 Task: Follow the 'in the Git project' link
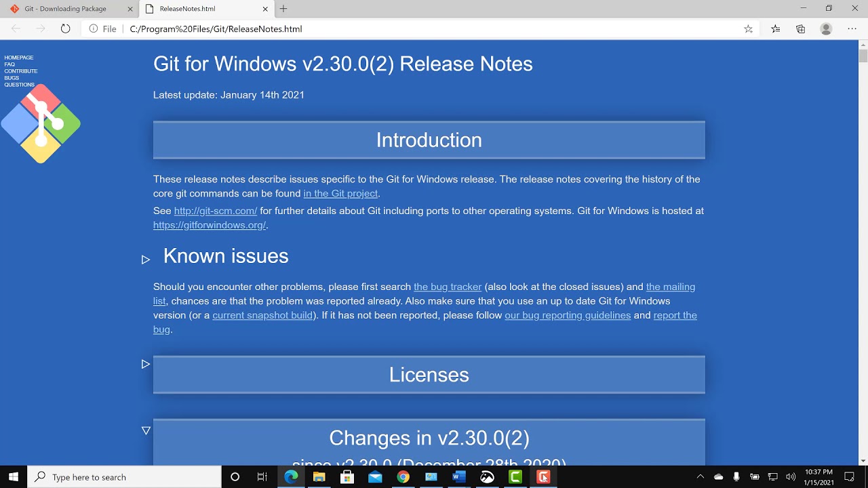(x=340, y=193)
